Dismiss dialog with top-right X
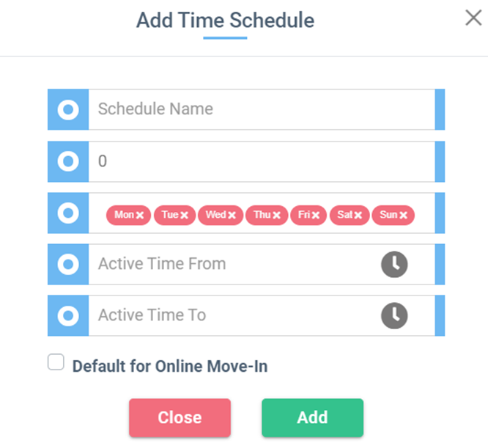 click(473, 18)
